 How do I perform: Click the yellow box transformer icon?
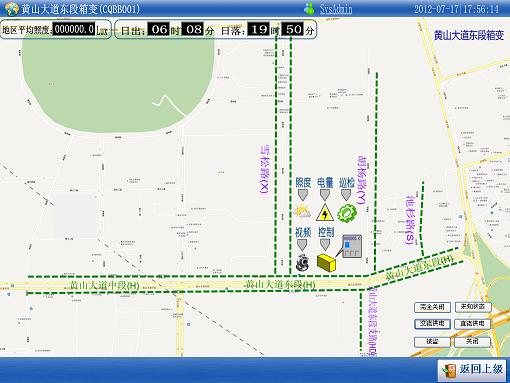pos(326,262)
